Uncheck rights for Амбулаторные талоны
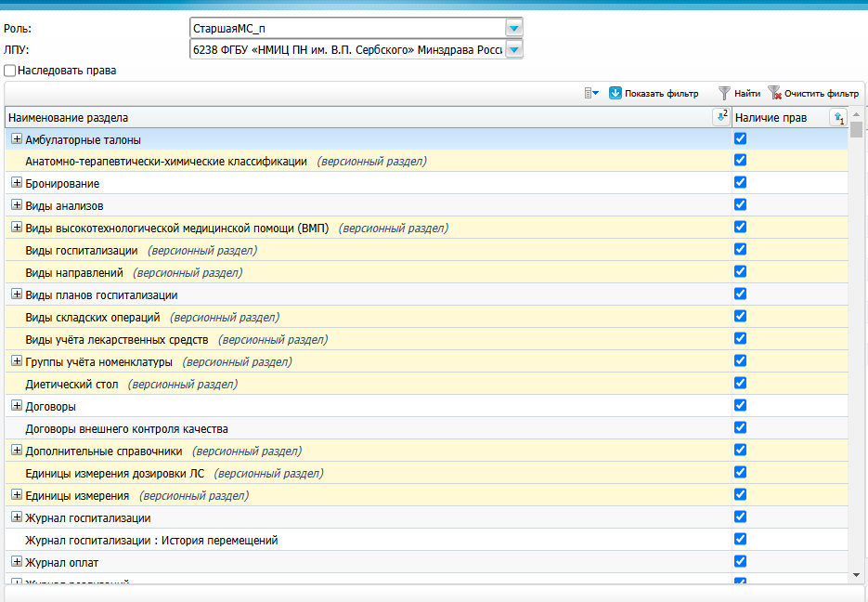 740,138
